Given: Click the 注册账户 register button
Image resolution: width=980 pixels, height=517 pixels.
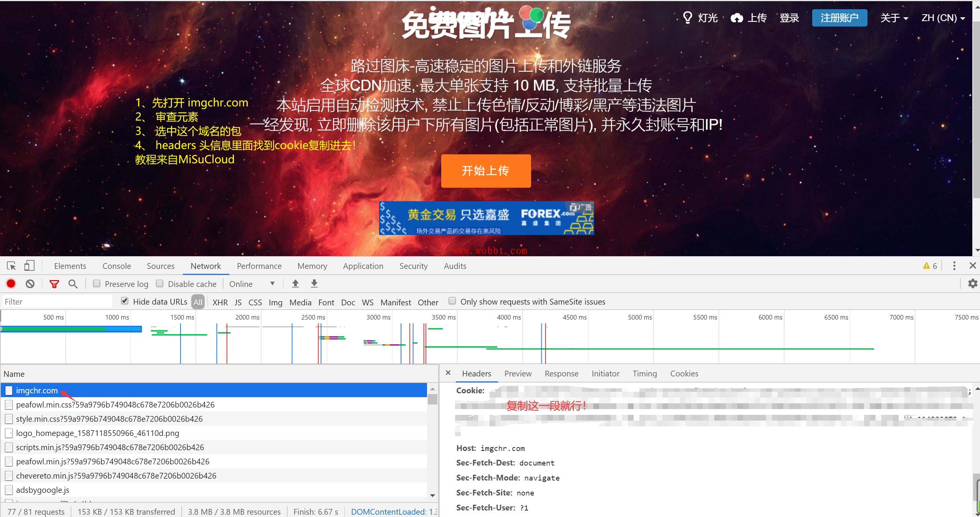Looking at the screenshot, I should pos(839,18).
